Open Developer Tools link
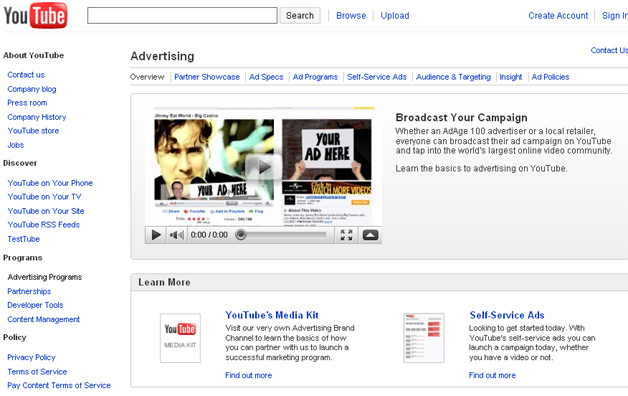Viewport: 628px width, 396px height. pos(35,305)
